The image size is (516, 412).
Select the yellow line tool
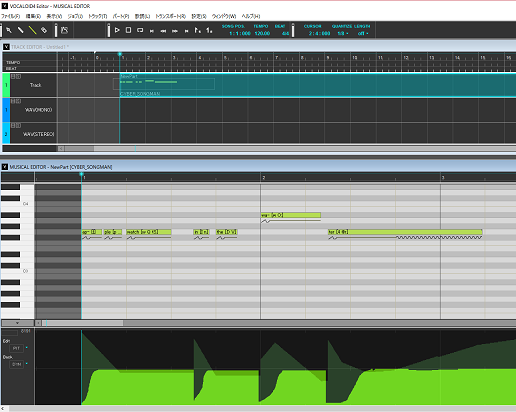pos(32,30)
